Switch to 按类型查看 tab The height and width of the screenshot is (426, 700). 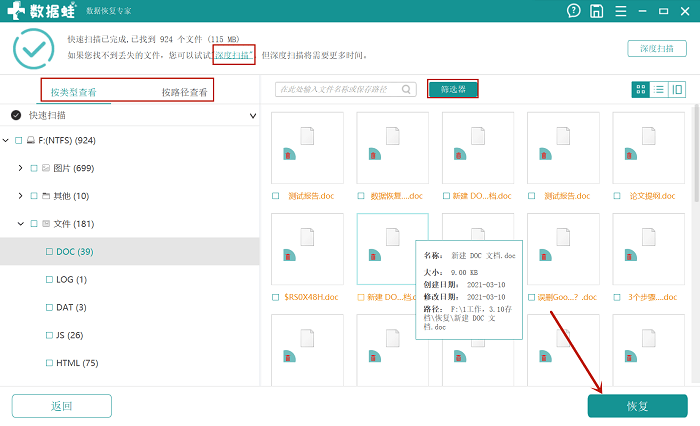coord(74,92)
